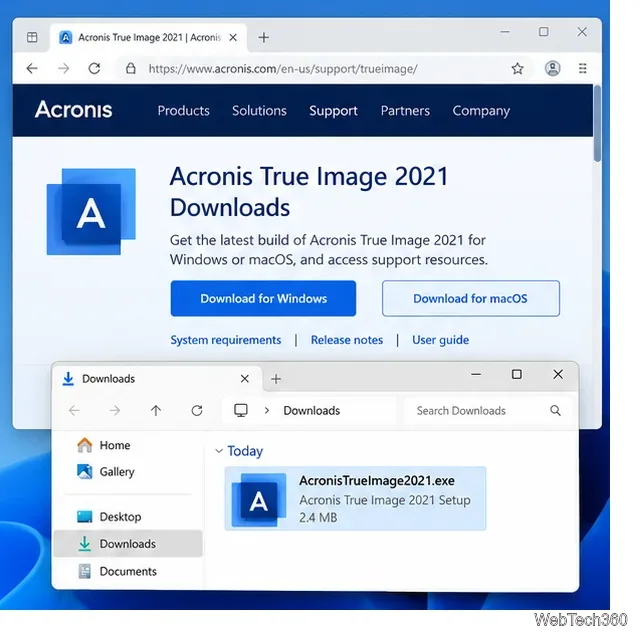Click the browser back arrow
The height and width of the screenshot is (642, 642).
[x=32, y=68]
